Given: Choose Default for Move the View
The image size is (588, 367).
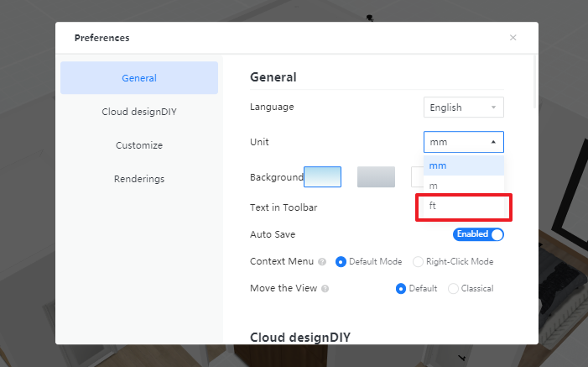Looking at the screenshot, I should click(402, 288).
